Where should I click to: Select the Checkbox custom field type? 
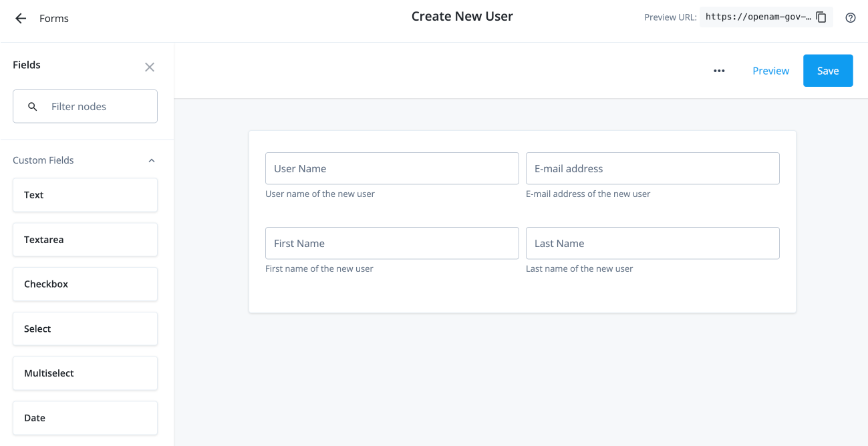tap(85, 284)
